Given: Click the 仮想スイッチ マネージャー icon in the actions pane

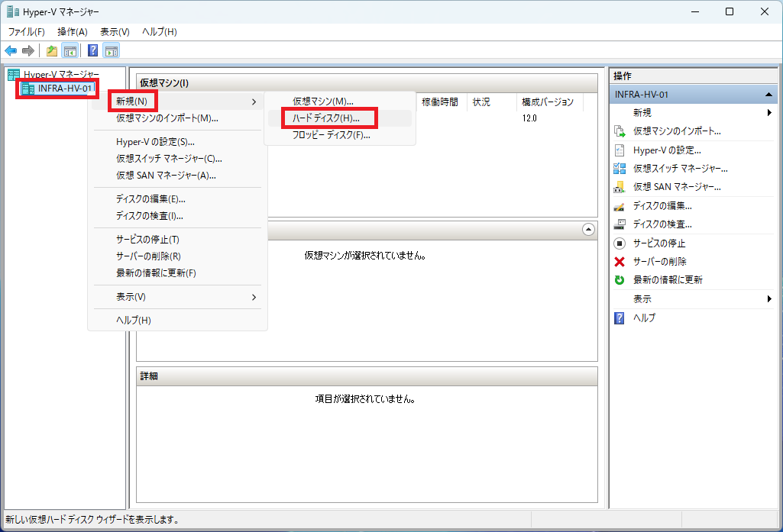Looking at the screenshot, I should 620,169.
